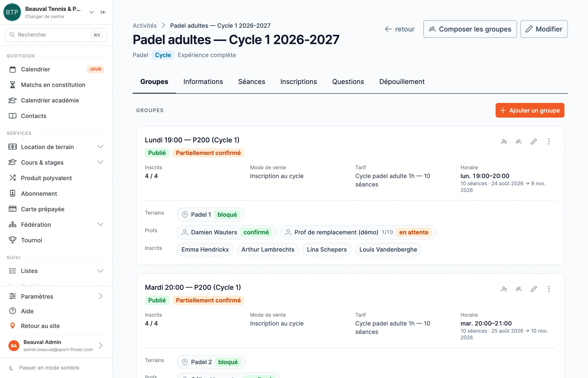Click the shuffle icon for Produit polyvalent

point(13,178)
